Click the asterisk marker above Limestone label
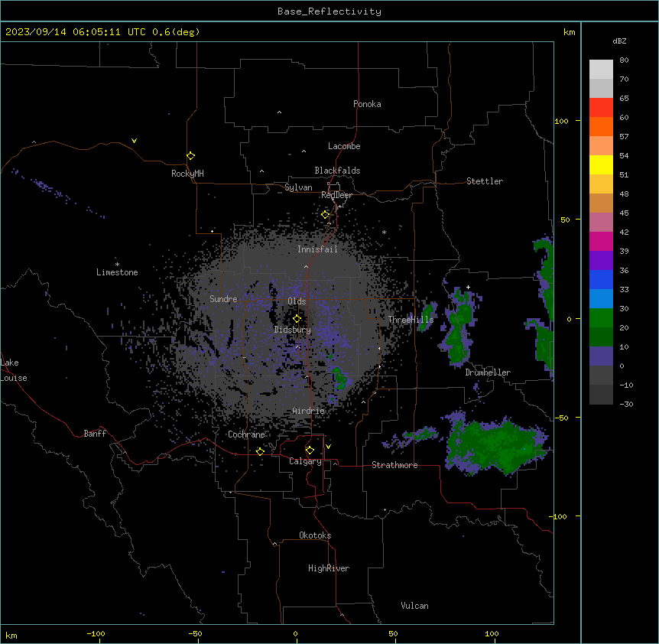The width and height of the screenshot is (659, 644). pyautogui.click(x=117, y=265)
